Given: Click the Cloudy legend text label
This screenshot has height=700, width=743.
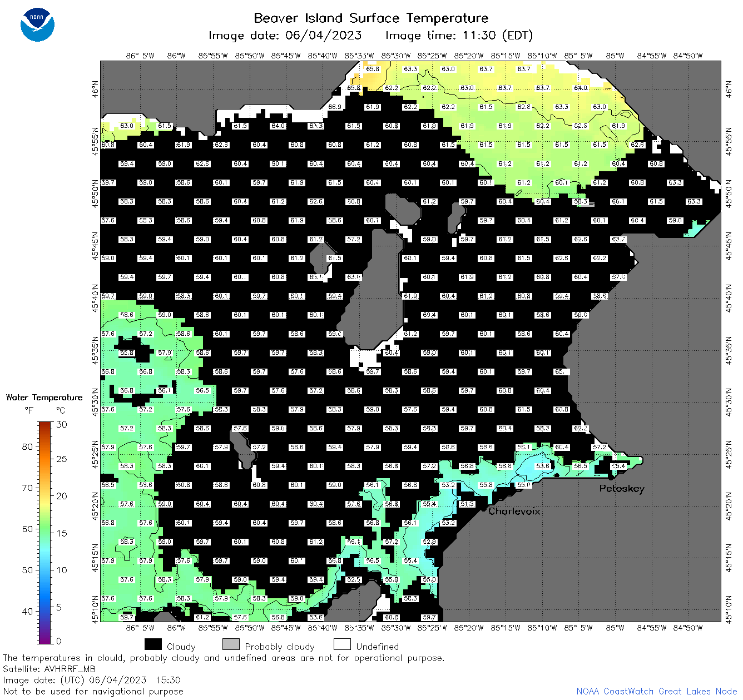Looking at the screenshot, I should [x=181, y=647].
